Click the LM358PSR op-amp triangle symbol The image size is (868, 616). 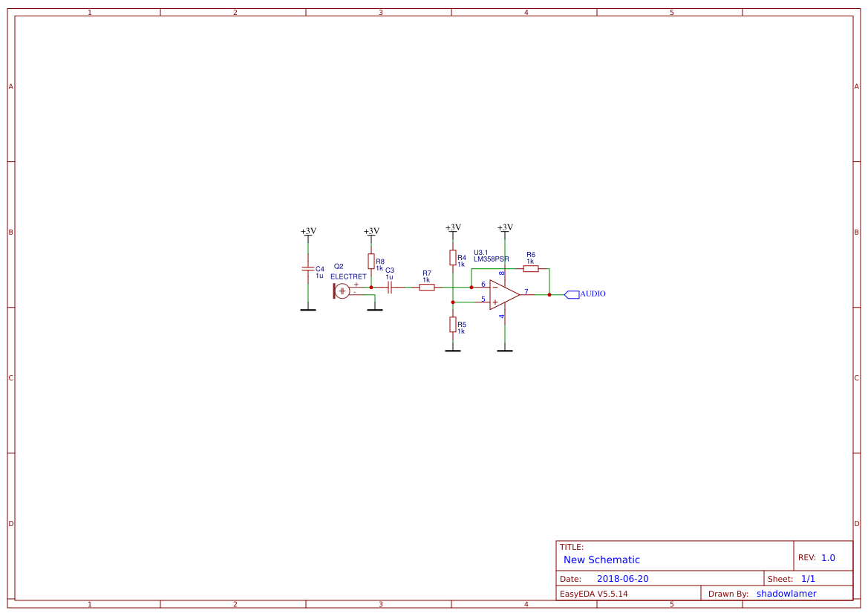click(x=503, y=294)
